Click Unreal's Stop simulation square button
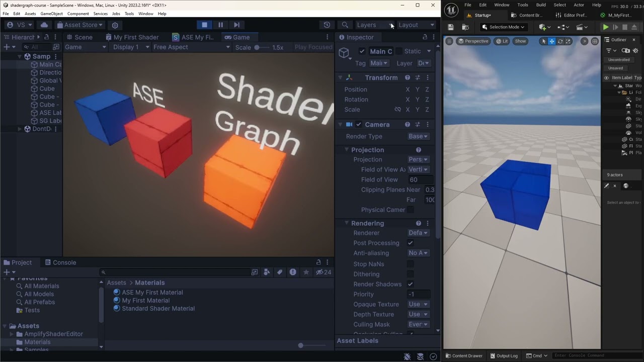644x362 pixels. [625, 27]
